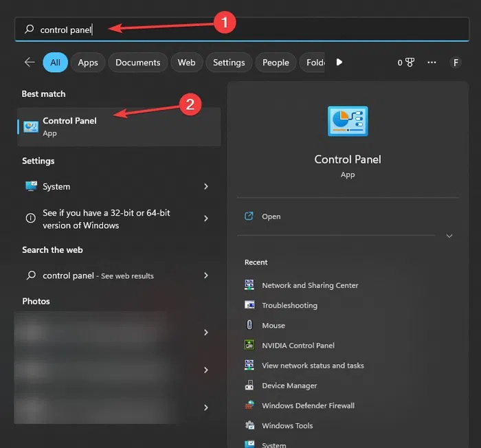
Task: Click the Windows Defender Firewall icon
Action: 249,405
